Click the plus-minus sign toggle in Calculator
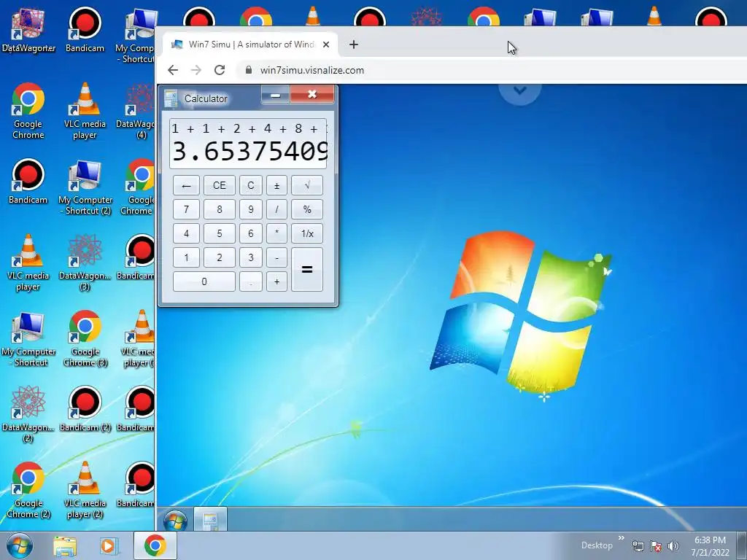Image resolution: width=747 pixels, height=560 pixels. click(x=276, y=185)
